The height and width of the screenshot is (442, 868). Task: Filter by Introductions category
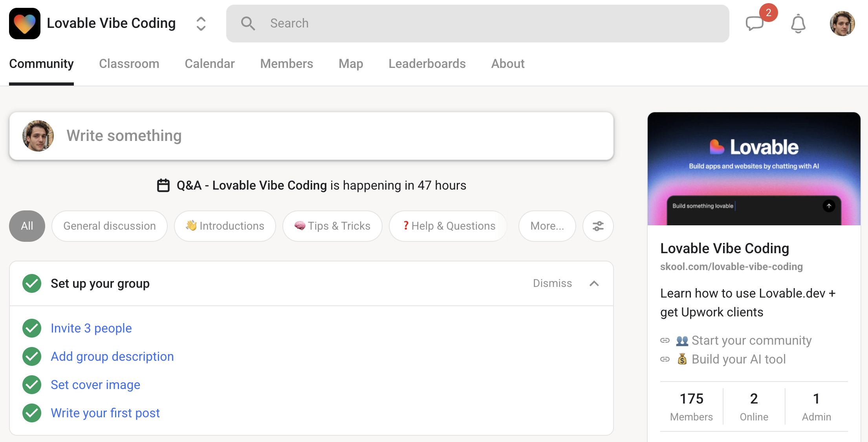tap(225, 226)
